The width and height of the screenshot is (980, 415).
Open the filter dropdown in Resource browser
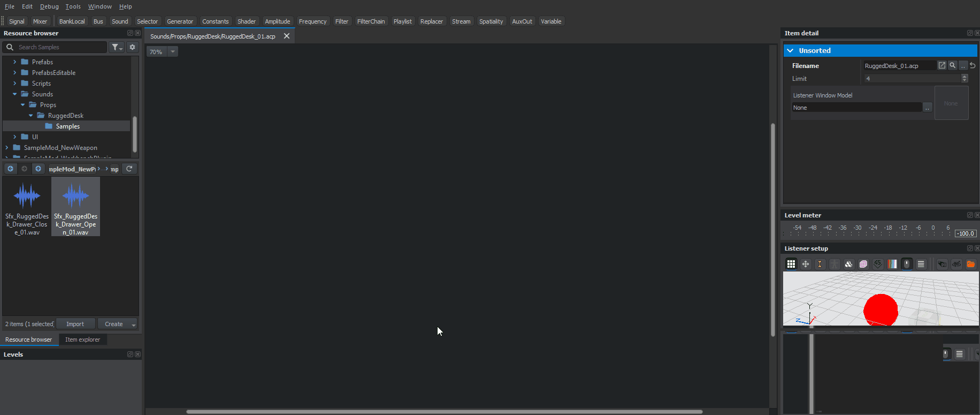point(117,47)
